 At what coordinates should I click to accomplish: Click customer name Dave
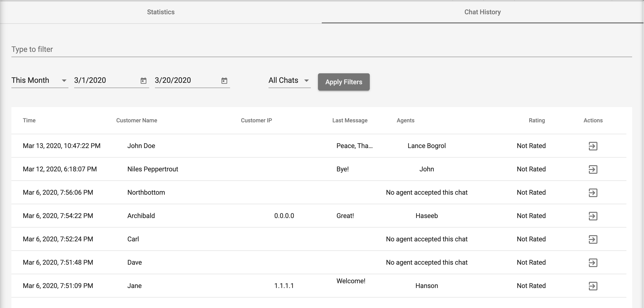[x=135, y=262]
